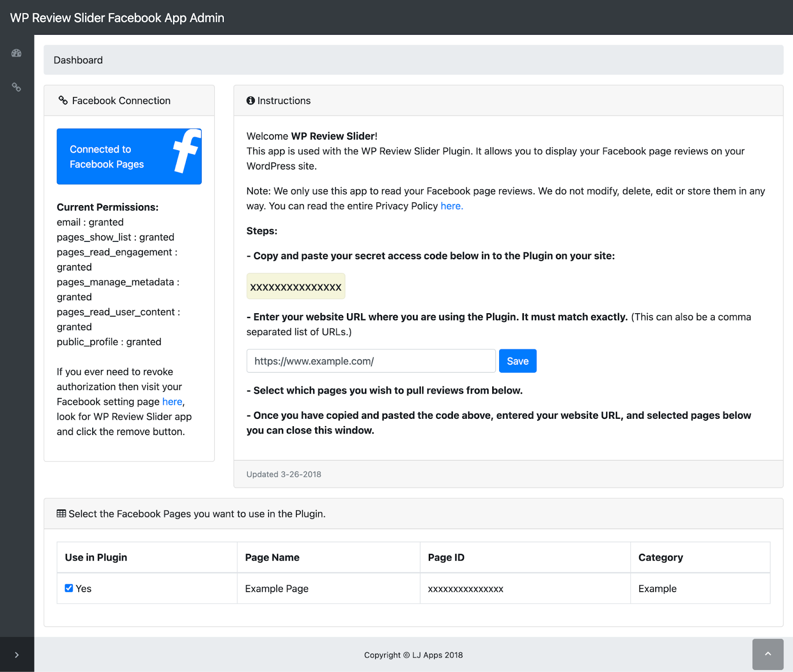Click the Connected to Facebook Pages button
Screen dimensions: 793x672
click(129, 157)
